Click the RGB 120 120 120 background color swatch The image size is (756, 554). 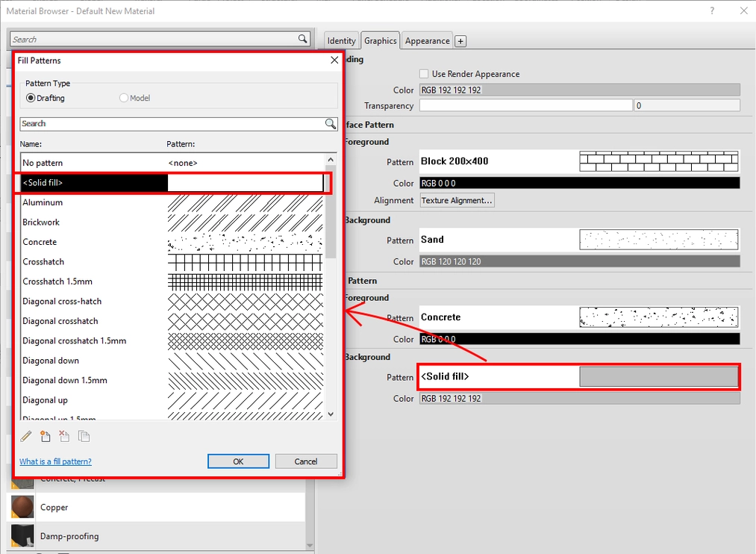coord(581,261)
